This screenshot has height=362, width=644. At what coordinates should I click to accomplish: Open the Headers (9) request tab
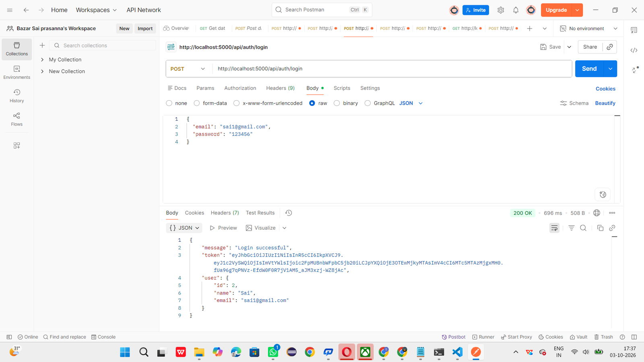tap(280, 88)
